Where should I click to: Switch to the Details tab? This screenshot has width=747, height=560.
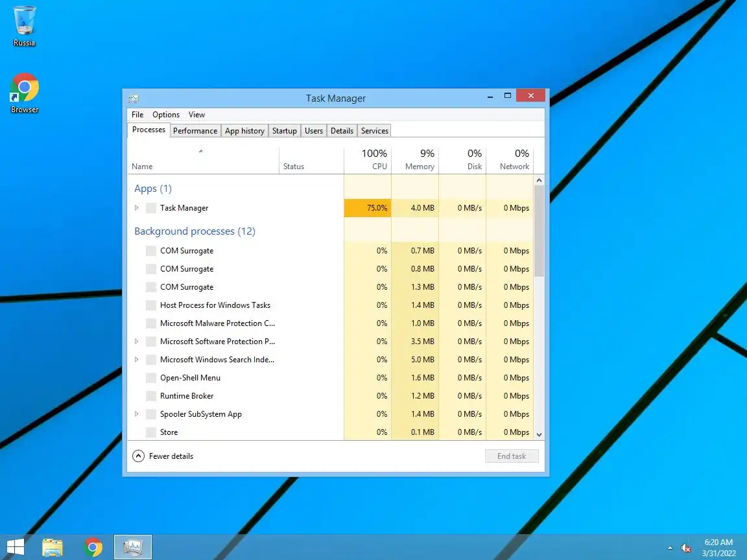342,131
